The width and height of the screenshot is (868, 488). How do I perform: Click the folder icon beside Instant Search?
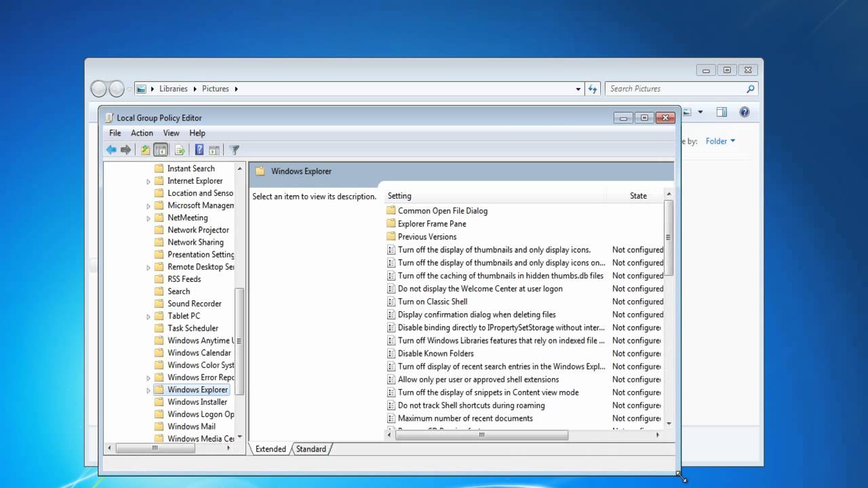coord(159,169)
